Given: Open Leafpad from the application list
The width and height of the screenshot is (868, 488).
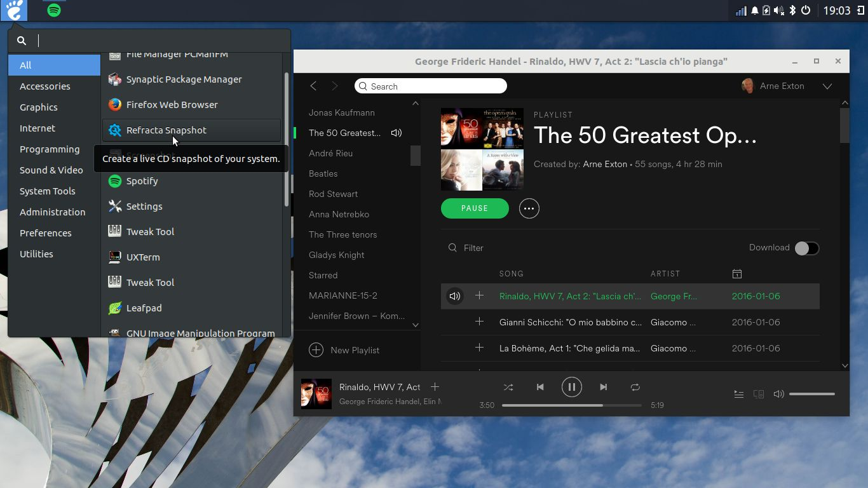Looking at the screenshot, I should coord(191,308).
